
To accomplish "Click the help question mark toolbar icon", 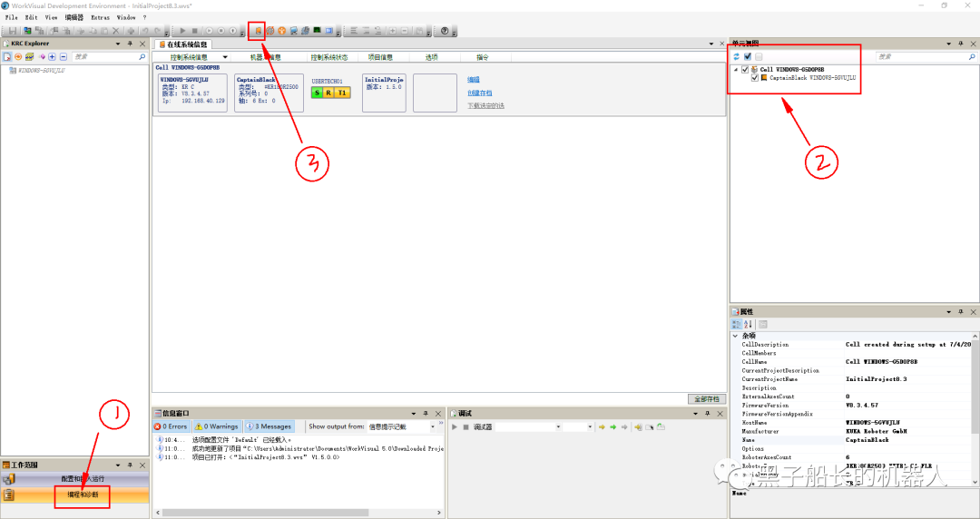I will [445, 31].
